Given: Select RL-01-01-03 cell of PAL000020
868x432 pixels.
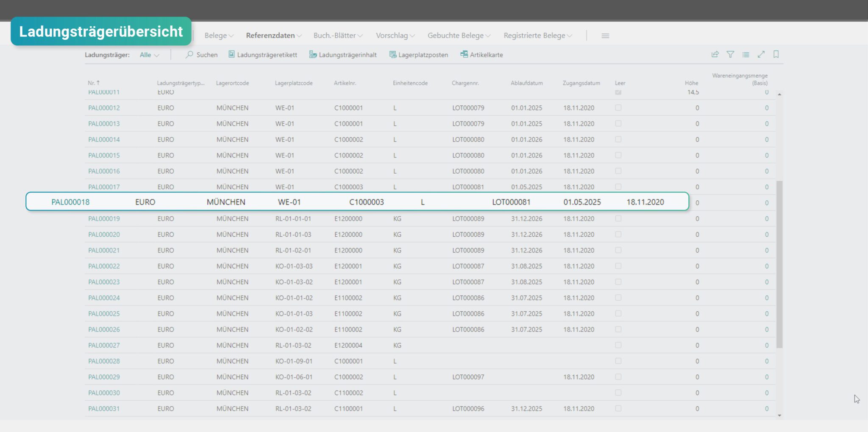Looking at the screenshot, I should point(293,234).
